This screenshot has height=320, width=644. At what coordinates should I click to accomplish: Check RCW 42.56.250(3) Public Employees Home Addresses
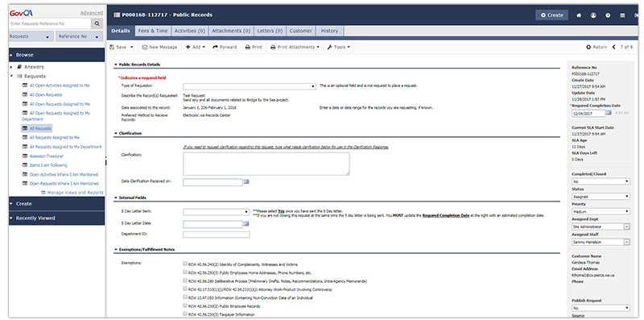185,272
